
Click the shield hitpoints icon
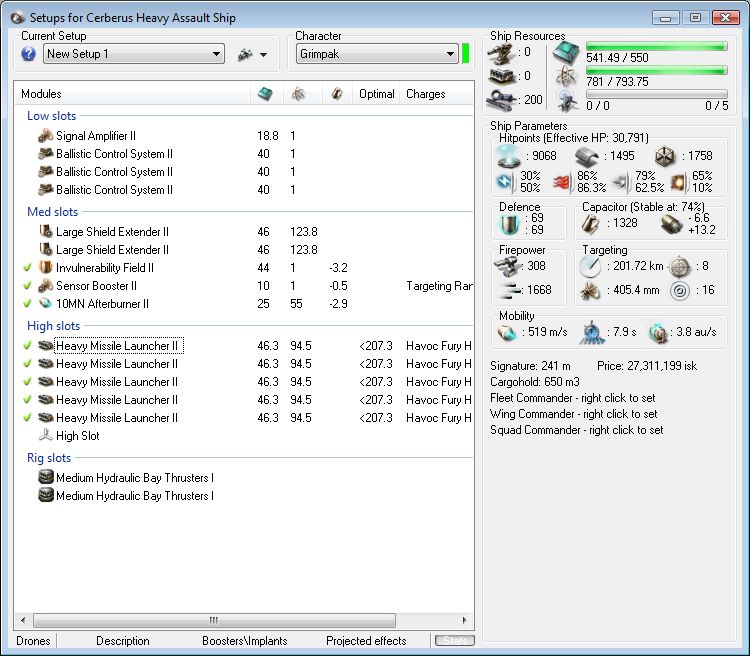pyautogui.click(x=508, y=156)
